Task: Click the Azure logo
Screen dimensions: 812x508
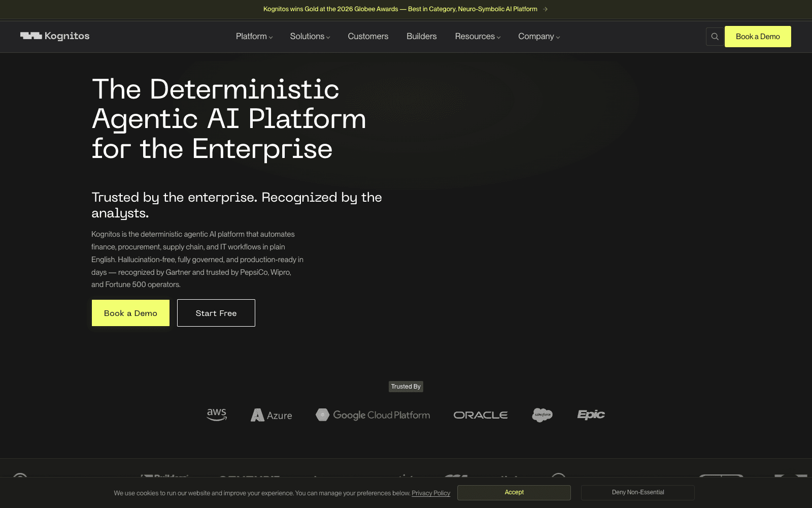Action: [272, 415]
